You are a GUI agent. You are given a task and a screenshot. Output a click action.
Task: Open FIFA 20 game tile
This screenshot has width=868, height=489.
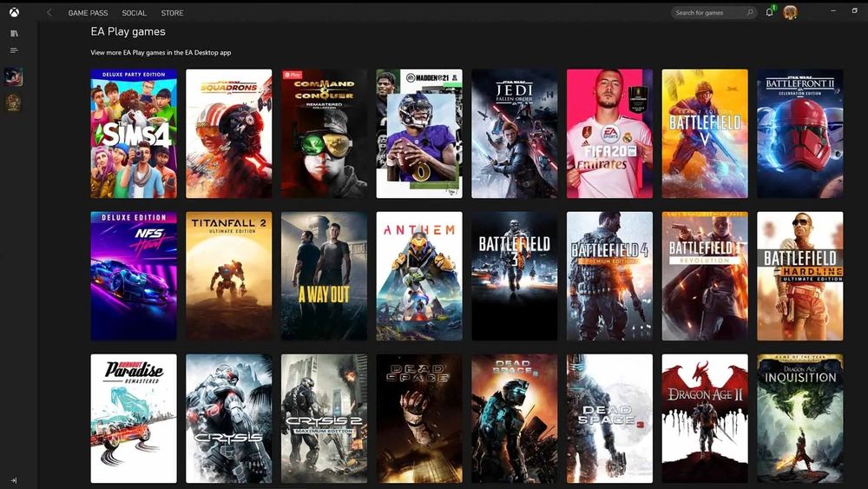click(610, 134)
